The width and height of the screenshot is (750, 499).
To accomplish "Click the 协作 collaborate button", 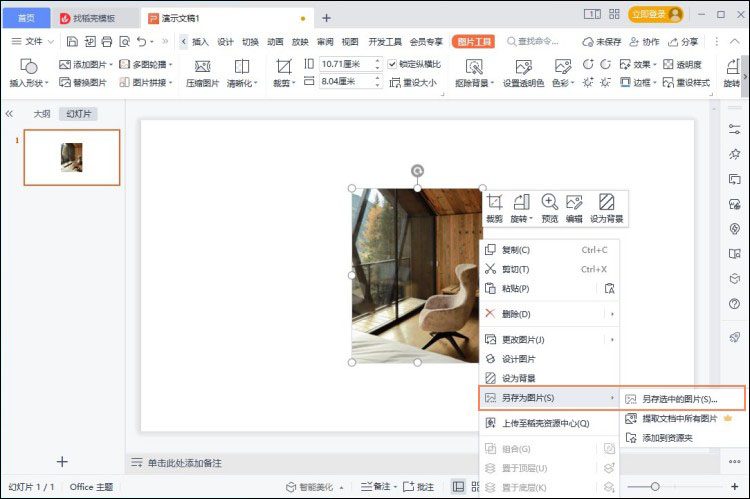I will [x=644, y=42].
